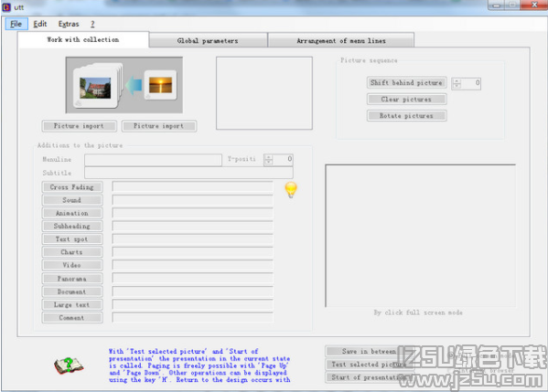The width and height of the screenshot is (548, 392).
Task: Click the Sound button
Action: point(72,200)
